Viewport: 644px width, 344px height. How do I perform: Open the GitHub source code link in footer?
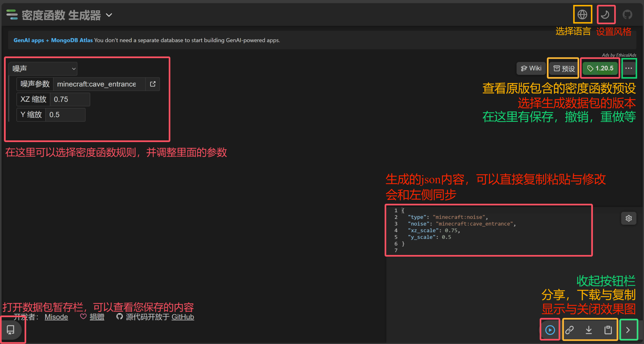coord(183,317)
